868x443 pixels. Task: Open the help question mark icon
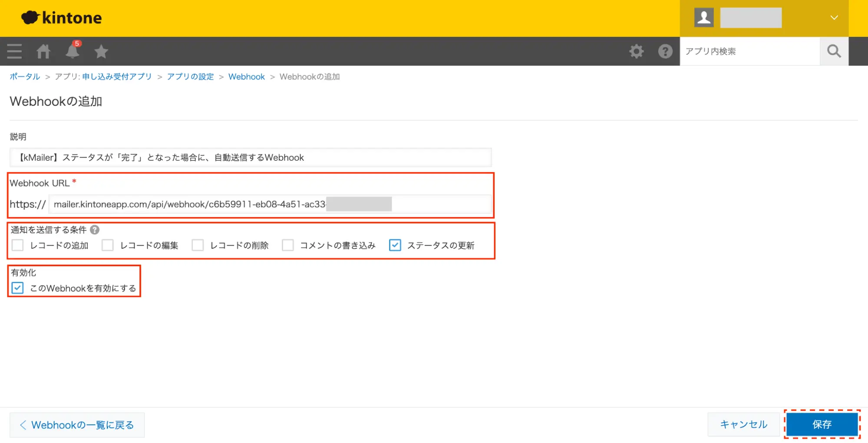click(x=665, y=51)
